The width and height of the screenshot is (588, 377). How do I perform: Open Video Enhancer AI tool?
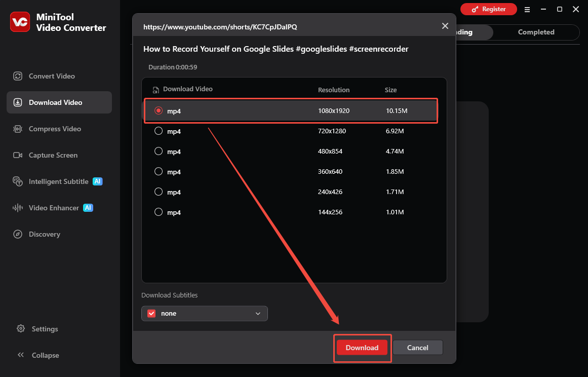[x=59, y=208]
